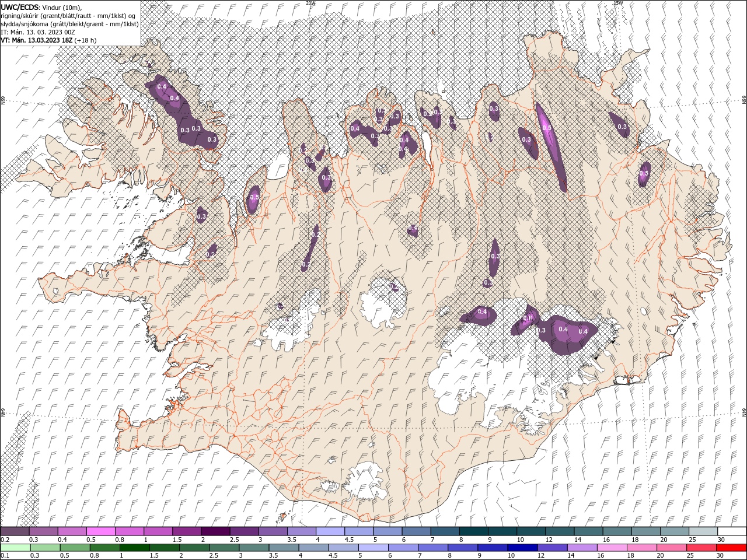Image resolution: width=747 pixels, height=560 pixels.
Task: Pick the lower legend swatch labeled 4
Action: (x=313, y=548)
